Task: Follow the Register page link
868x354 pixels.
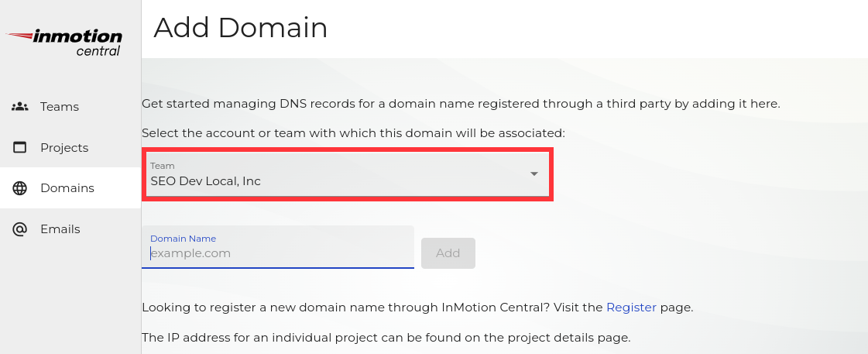Action: [631, 308]
